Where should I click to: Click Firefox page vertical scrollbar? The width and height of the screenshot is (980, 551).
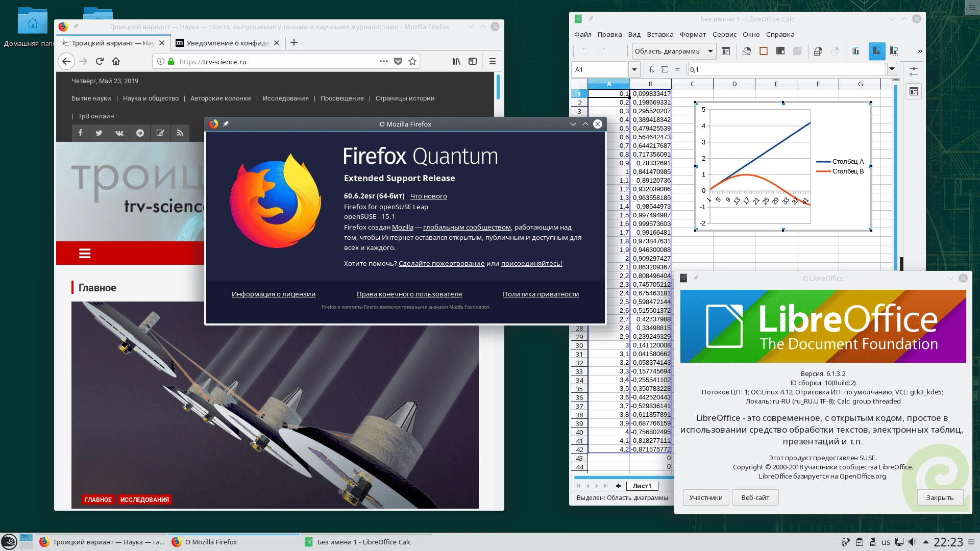coord(498,88)
